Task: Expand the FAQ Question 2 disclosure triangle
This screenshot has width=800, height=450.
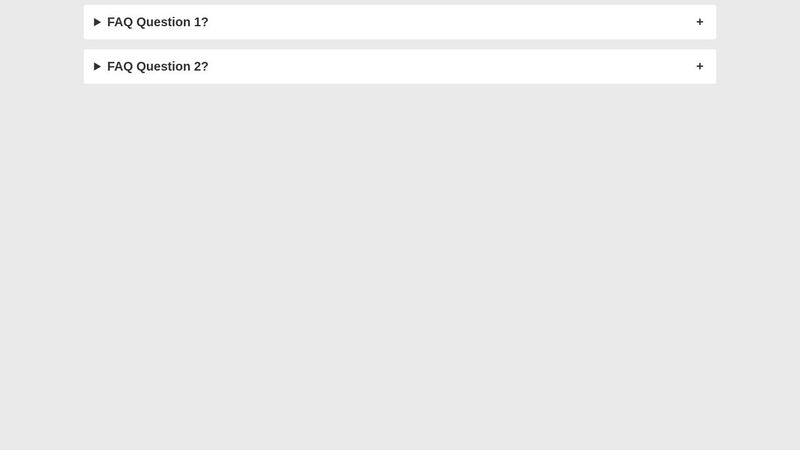Action: (x=97, y=66)
